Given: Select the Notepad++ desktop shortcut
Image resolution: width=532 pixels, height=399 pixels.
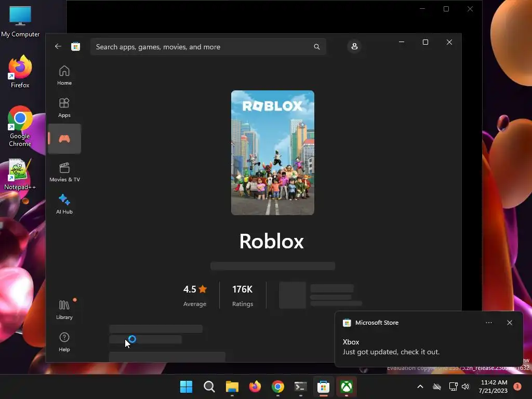Looking at the screenshot, I should pos(20,174).
